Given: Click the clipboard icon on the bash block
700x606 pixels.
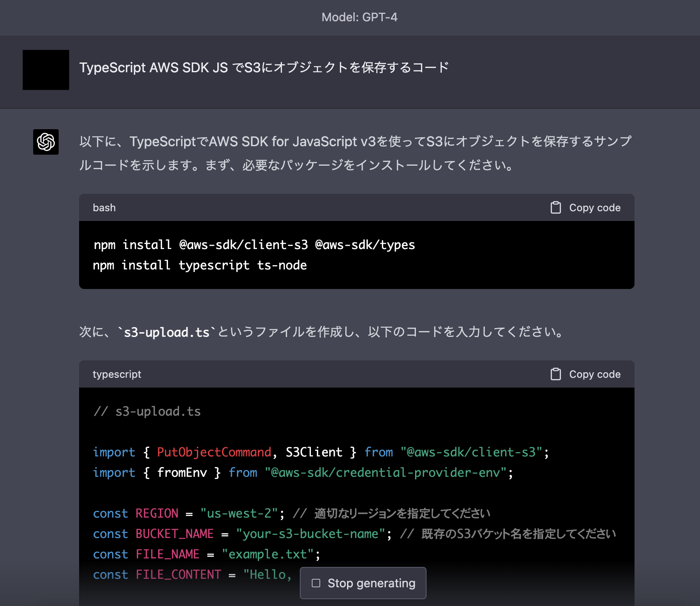Looking at the screenshot, I should point(555,207).
